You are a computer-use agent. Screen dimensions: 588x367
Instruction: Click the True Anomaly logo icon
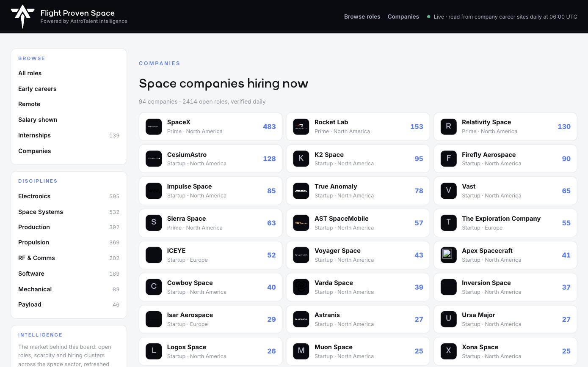click(x=301, y=191)
